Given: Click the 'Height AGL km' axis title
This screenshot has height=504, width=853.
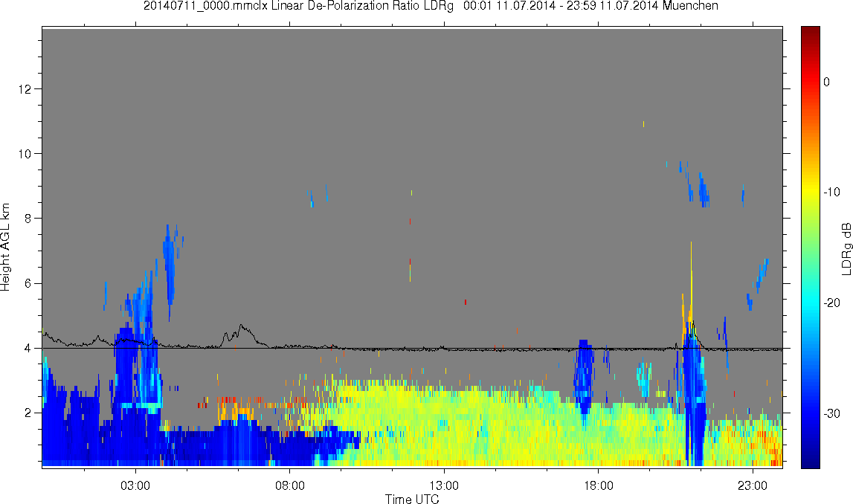Looking at the screenshot, I should [5, 247].
